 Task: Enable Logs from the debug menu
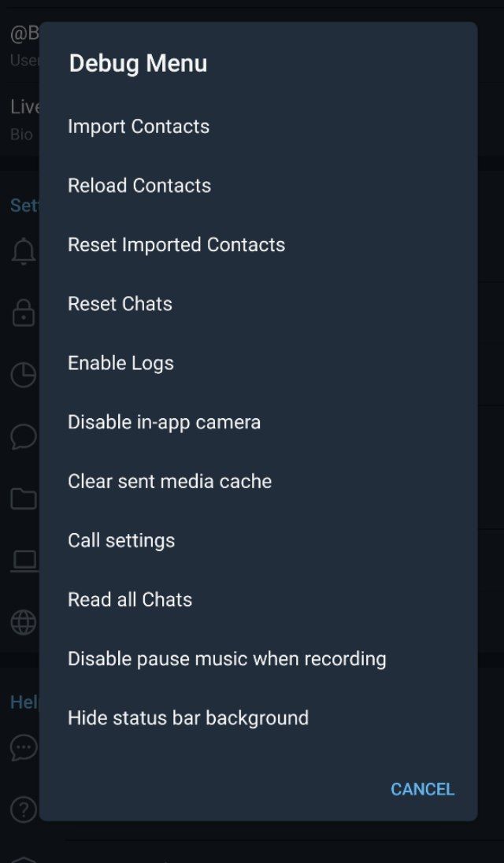[120, 363]
